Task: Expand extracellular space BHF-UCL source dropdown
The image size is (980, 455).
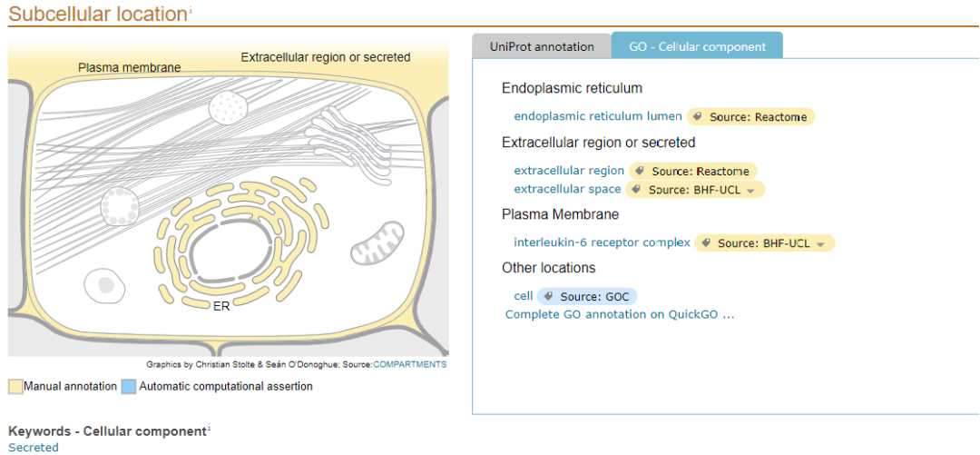Action: coord(751,190)
